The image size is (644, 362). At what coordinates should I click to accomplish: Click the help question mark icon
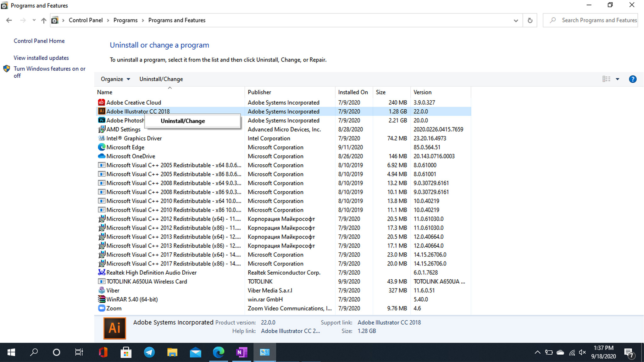632,79
